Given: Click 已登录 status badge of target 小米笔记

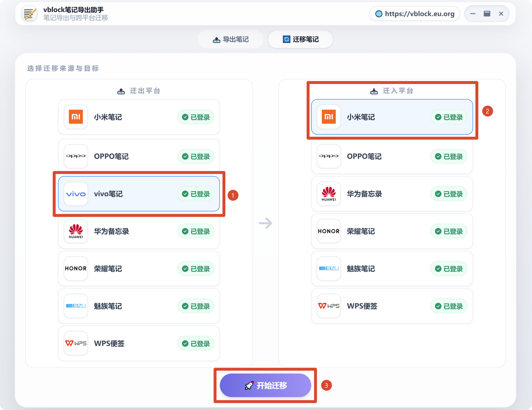Looking at the screenshot, I should [449, 117].
